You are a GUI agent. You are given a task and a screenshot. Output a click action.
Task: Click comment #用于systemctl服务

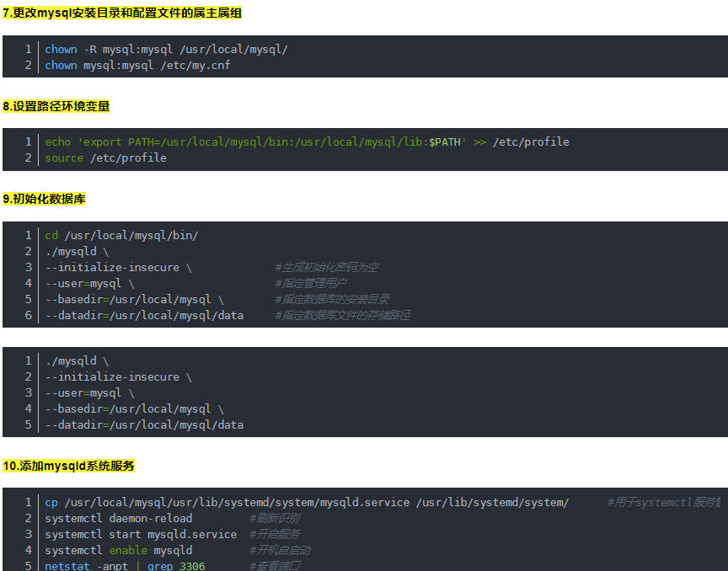pyautogui.click(x=664, y=502)
